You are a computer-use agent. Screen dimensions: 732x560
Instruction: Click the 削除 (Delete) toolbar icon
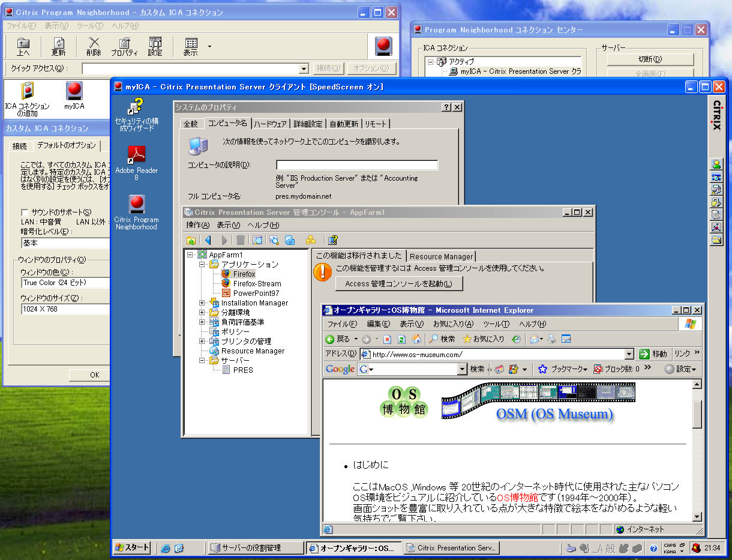click(x=94, y=47)
